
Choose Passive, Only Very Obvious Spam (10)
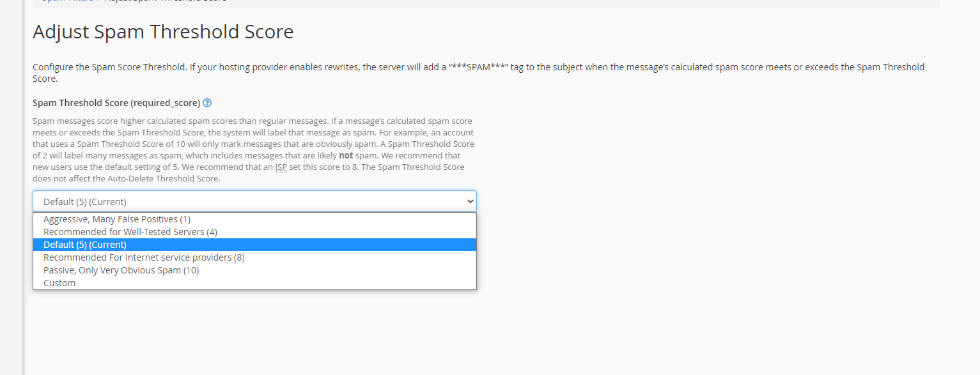121,270
